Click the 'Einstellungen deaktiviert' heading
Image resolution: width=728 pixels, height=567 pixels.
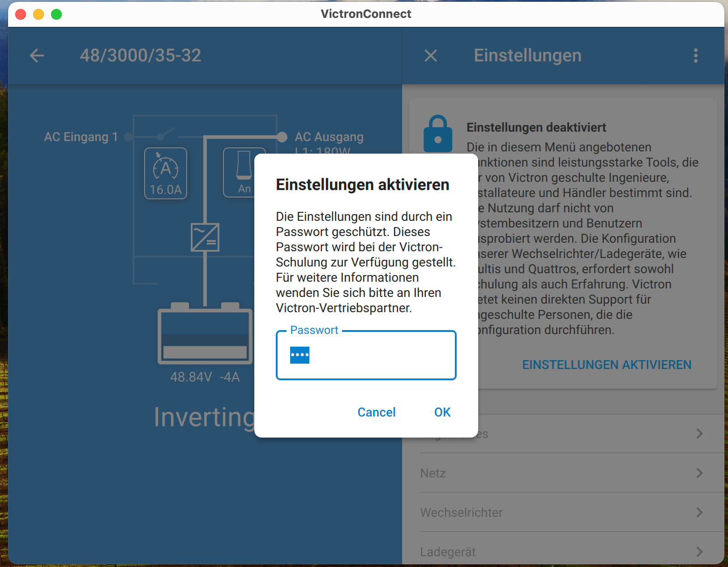(536, 128)
